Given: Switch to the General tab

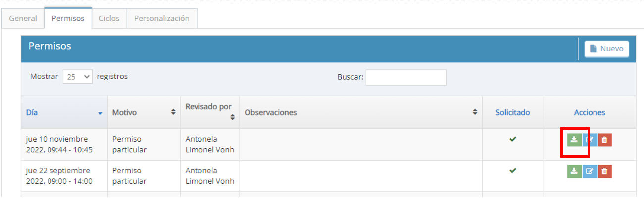Looking at the screenshot, I should click(23, 18).
